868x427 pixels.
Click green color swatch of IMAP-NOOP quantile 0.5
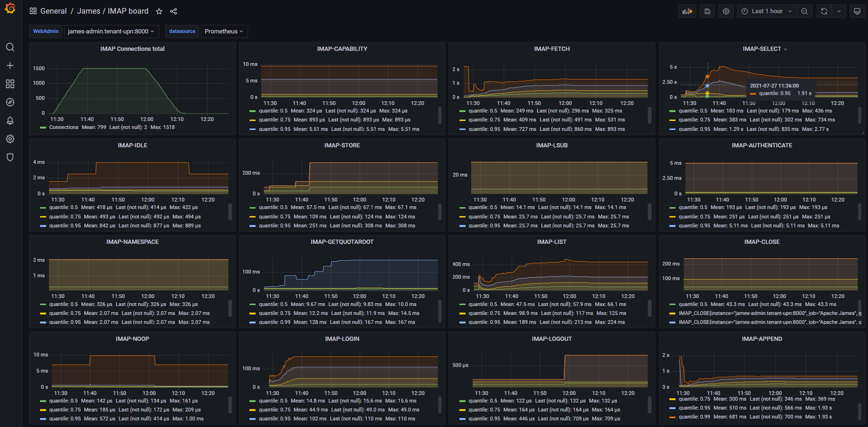click(x=43, y=401)
